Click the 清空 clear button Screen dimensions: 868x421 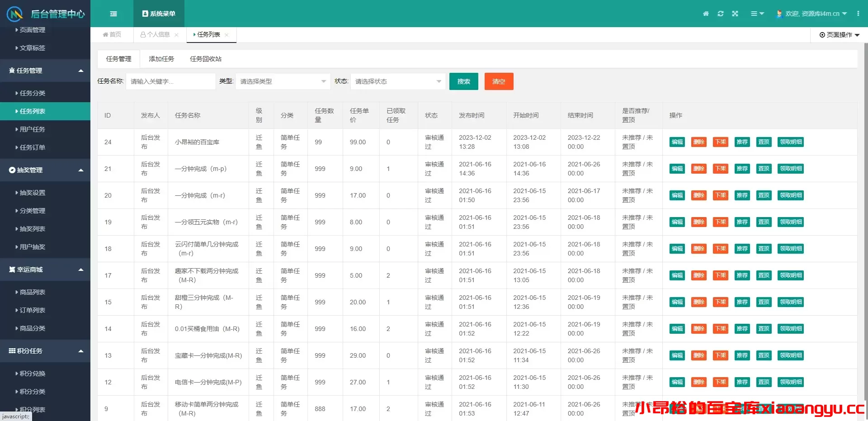click(499, 81)
